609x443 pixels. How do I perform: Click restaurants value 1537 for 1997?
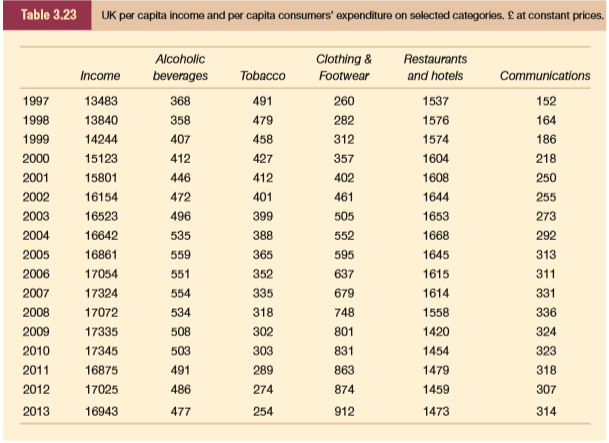pyautogui.click(x=435, y=101)
